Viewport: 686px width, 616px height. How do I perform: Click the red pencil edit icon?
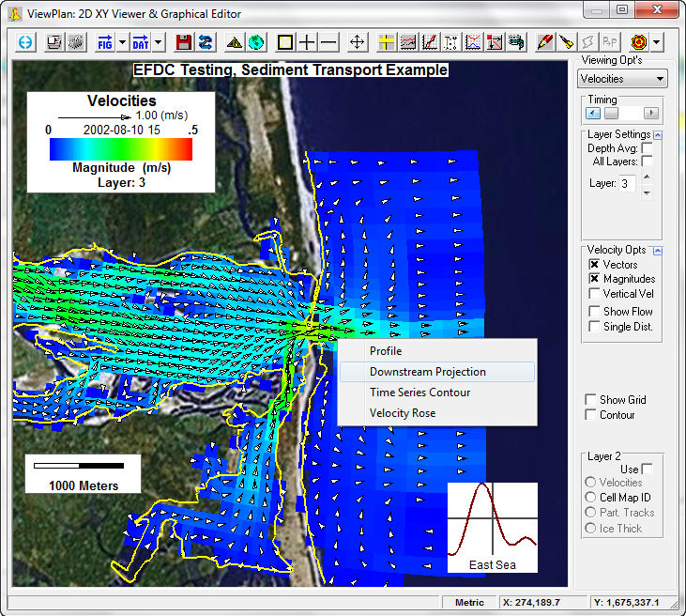544,42
